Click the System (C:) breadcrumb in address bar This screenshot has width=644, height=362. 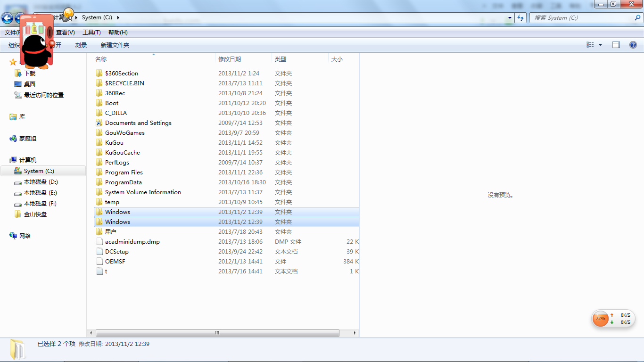click(97, 17)
